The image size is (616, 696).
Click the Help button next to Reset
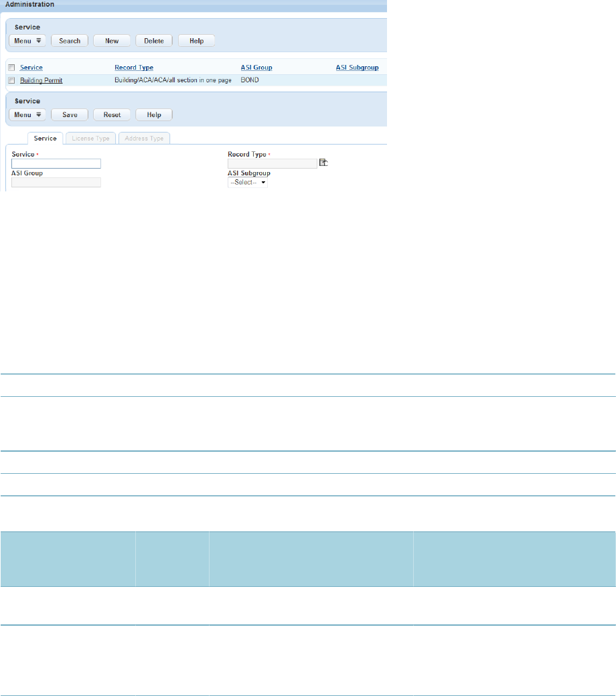[x=154, y=115]
